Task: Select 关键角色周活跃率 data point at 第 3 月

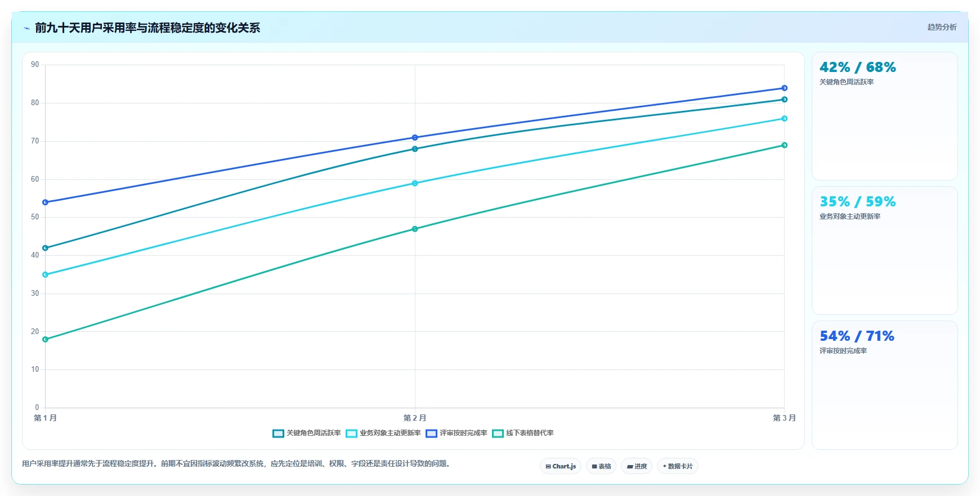Action: tap(784, 100)
